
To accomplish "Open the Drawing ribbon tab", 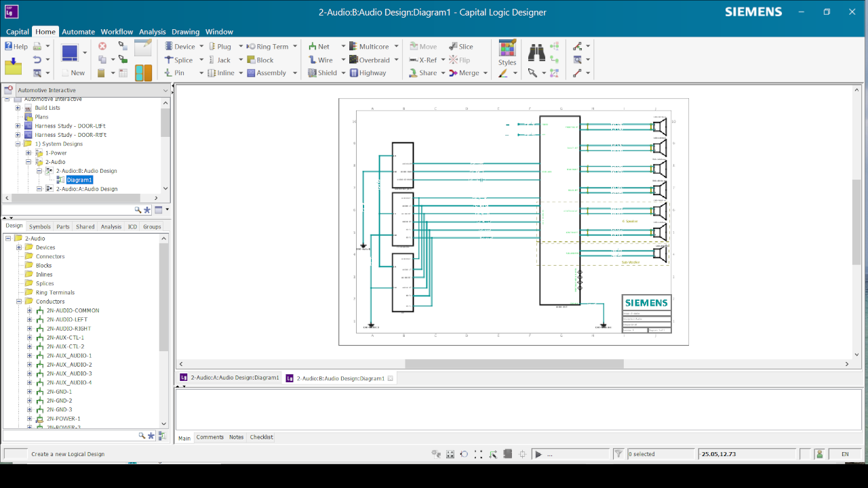I will 186,32.
